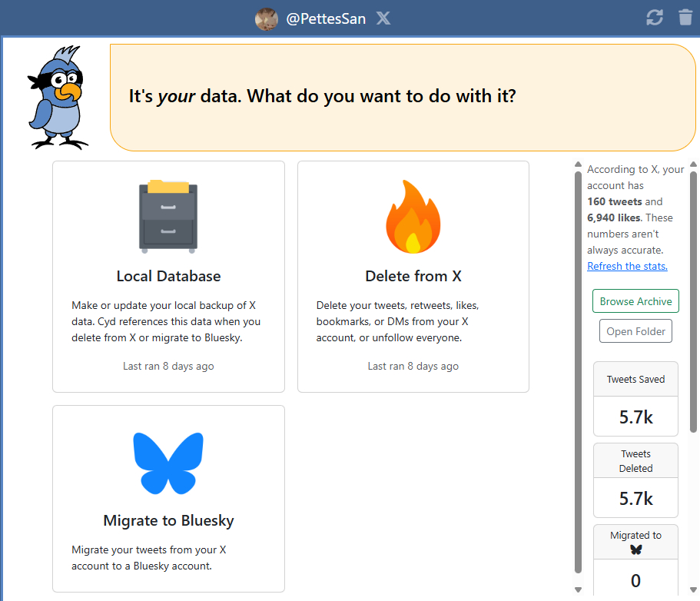Click the X logo beside @PettesSan
700x601 pixels.
383,18
